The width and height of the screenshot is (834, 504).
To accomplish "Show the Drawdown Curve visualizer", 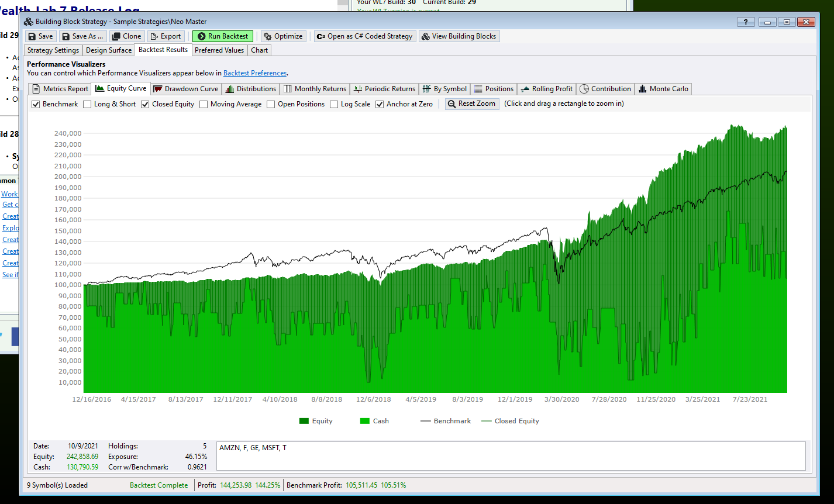I will tap(185, 89).
